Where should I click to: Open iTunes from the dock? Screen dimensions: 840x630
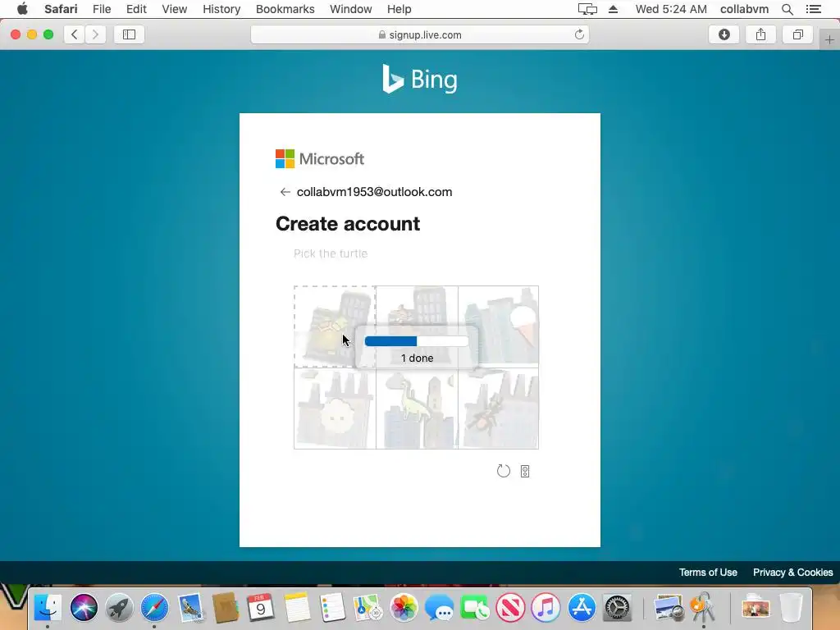(546, 608)
